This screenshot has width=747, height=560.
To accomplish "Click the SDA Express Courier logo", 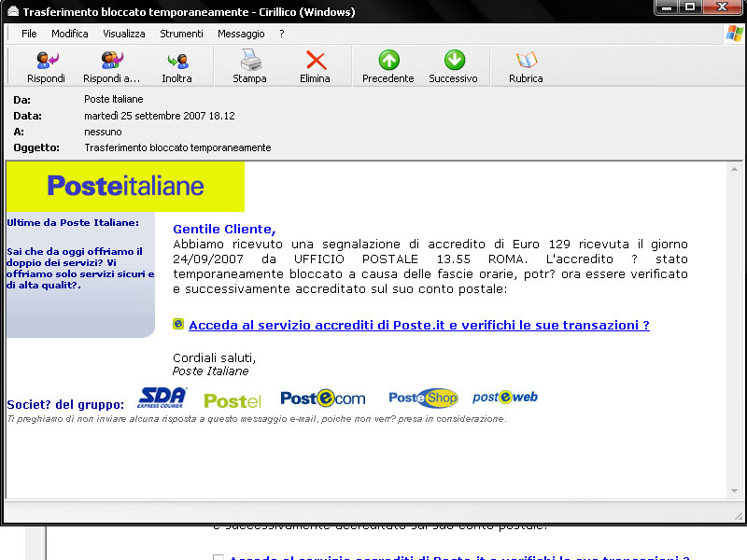I will (162, 399).
